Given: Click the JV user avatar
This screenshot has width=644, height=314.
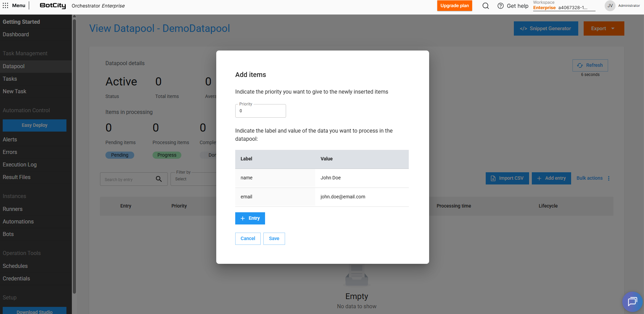Looking at the screenshot, I should click(610, 6).
